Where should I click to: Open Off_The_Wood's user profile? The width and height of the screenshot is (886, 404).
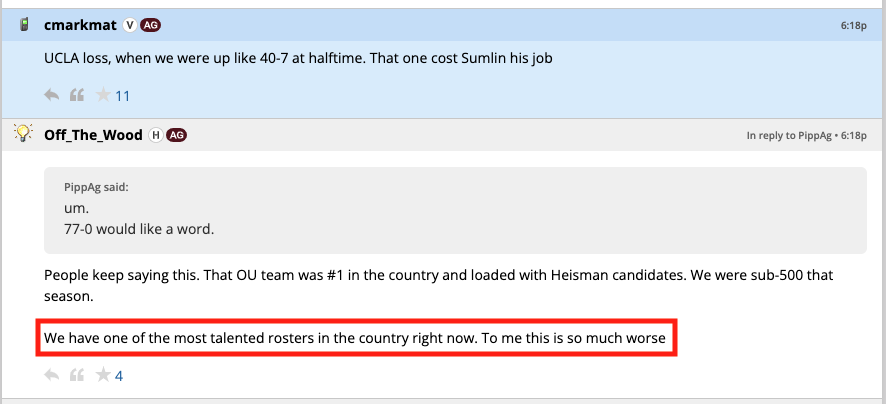pos(94,135)
